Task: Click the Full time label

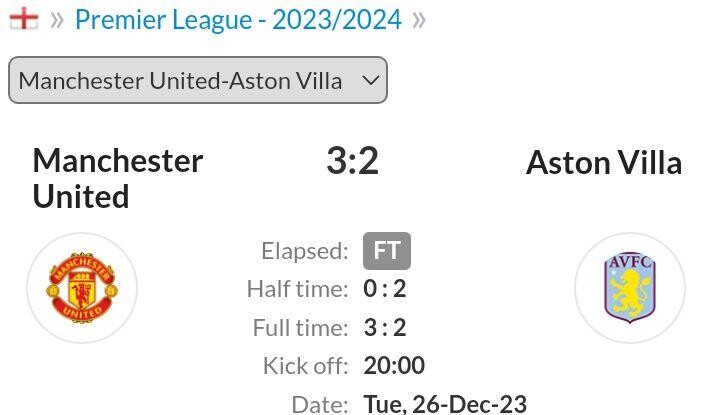Action: (x=300, y=328)
